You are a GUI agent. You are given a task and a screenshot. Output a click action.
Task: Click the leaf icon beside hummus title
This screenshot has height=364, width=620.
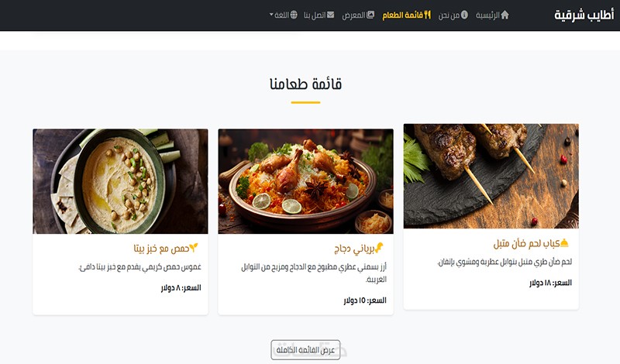[193, 248]
